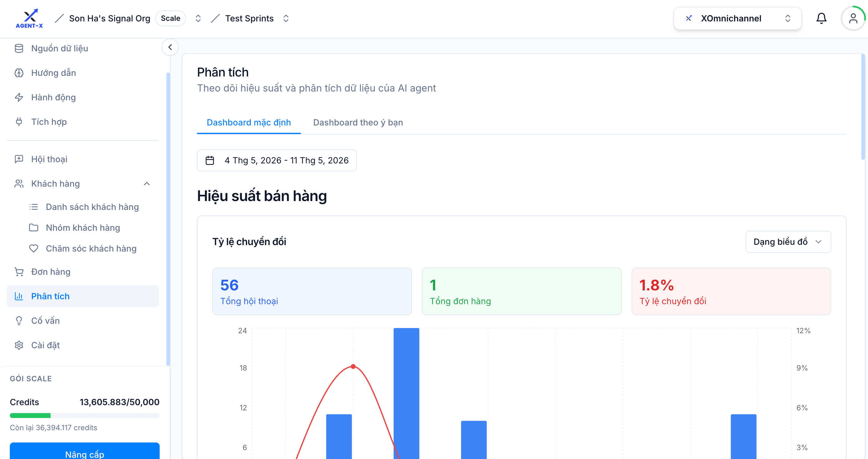
Task: Click the Hiệu suất bán hàng heading
Action: pyautogui.click(x=262, y=196)
